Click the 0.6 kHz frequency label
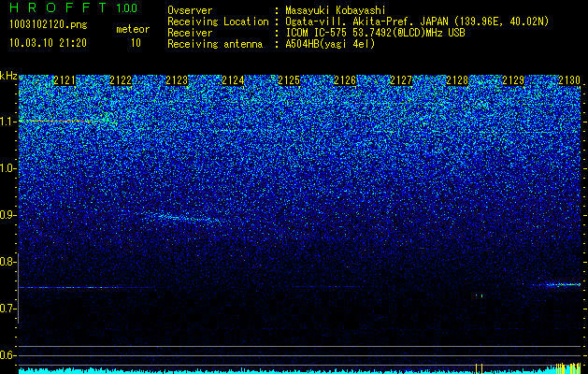This screenshot has height=374, width=588. click(x=8, y=355)
